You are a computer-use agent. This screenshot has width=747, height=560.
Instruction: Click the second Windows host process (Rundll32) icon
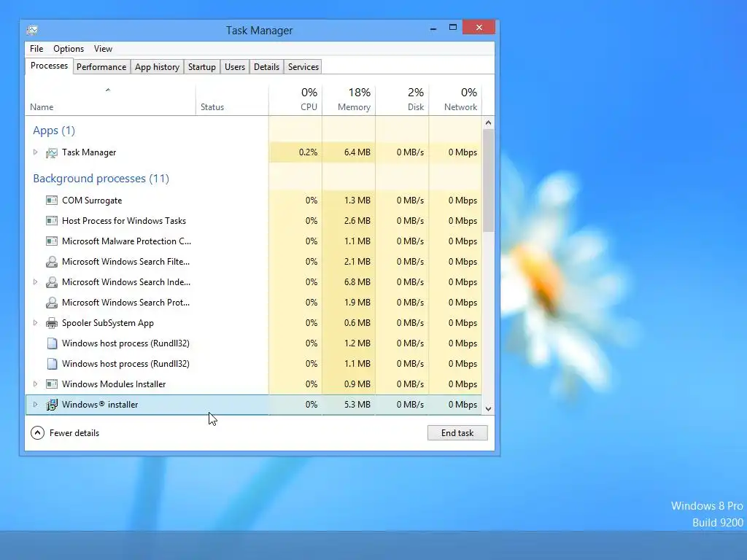pyautogui.click(x=52, y=364)
